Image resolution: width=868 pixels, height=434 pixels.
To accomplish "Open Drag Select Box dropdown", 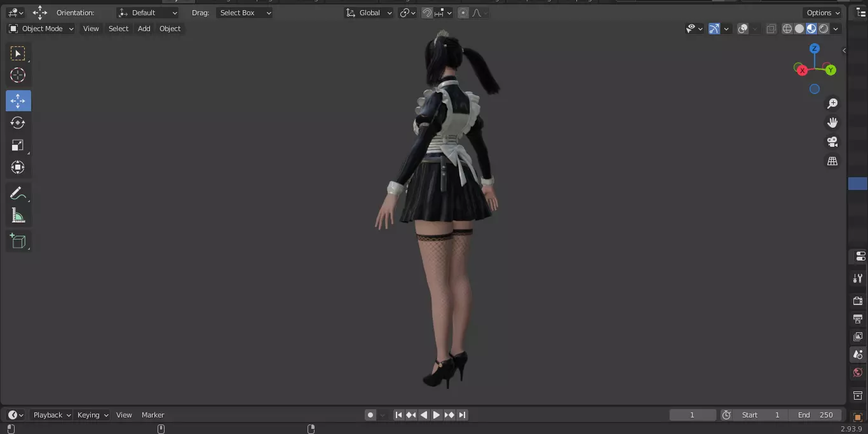I will [x=245, y=13].
